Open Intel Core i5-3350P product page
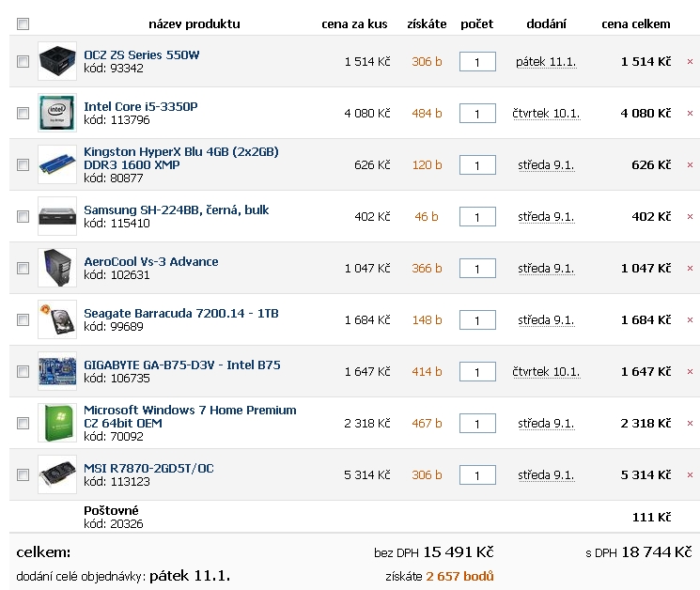700x590 pixels. tap(141, 107)
